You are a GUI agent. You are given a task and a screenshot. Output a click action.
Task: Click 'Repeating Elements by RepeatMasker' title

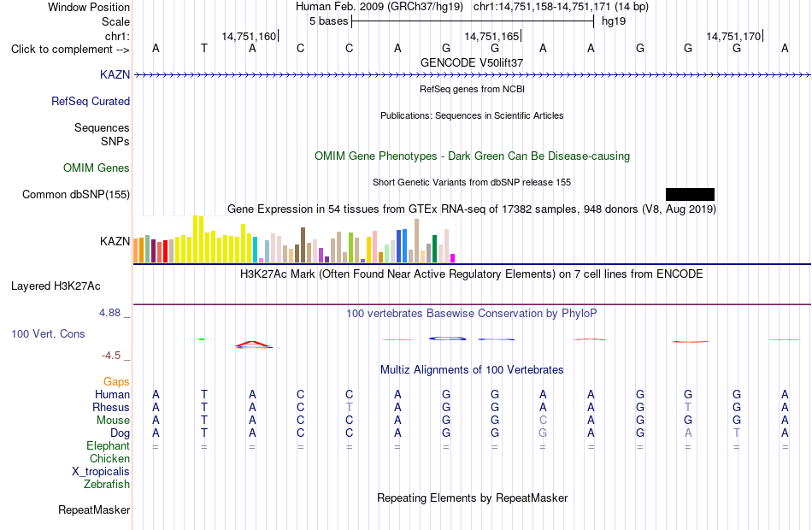(473, 498)
